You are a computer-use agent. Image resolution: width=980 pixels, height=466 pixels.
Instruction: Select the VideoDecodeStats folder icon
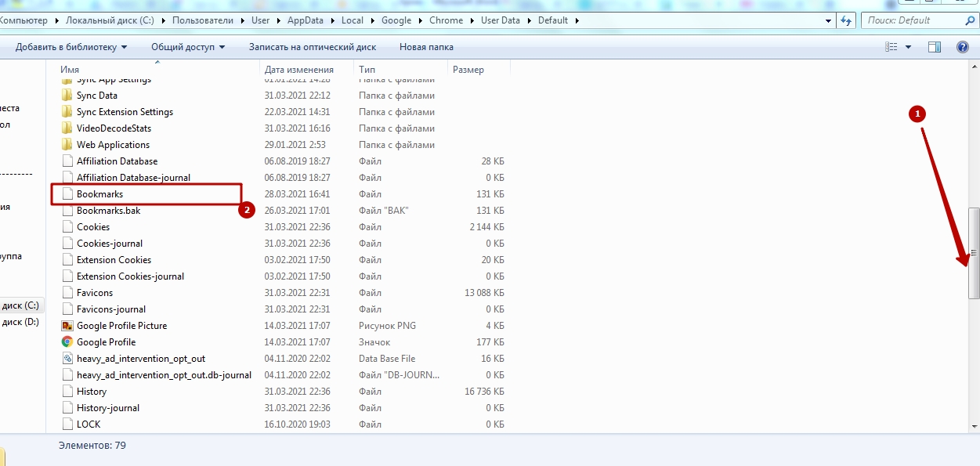click(67, 128)
